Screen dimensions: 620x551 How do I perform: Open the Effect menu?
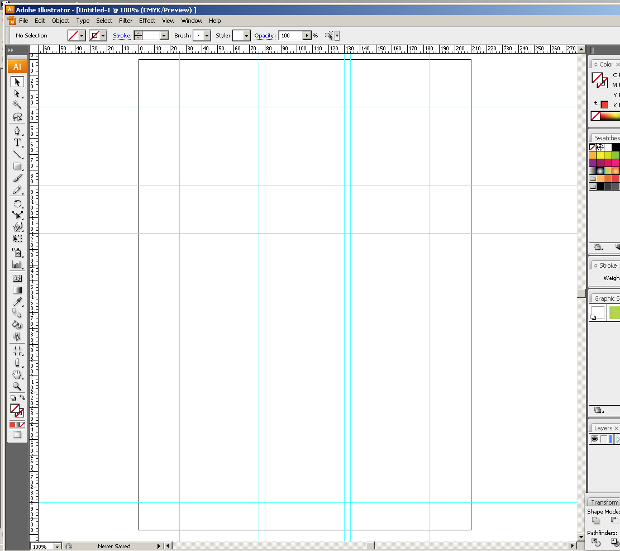click(x=147, y=21)
